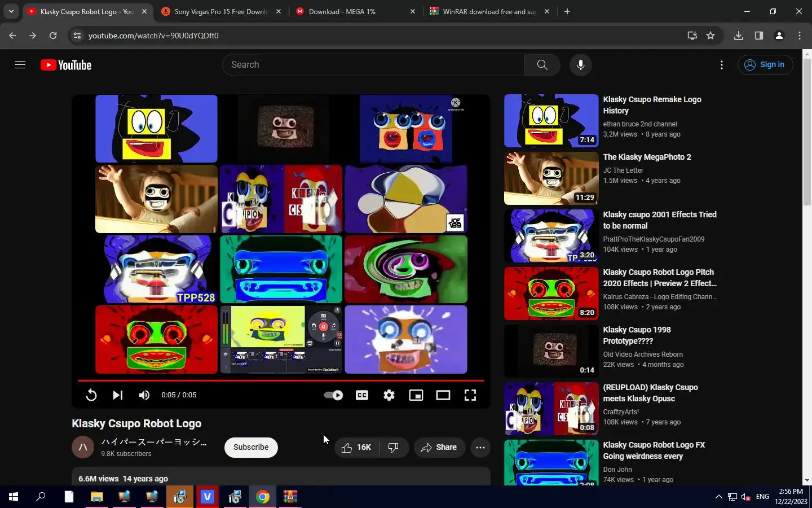Open Chrome downloads
This screenshot has width=812, height=508.
pyautogui.click(x=739, y=36)
